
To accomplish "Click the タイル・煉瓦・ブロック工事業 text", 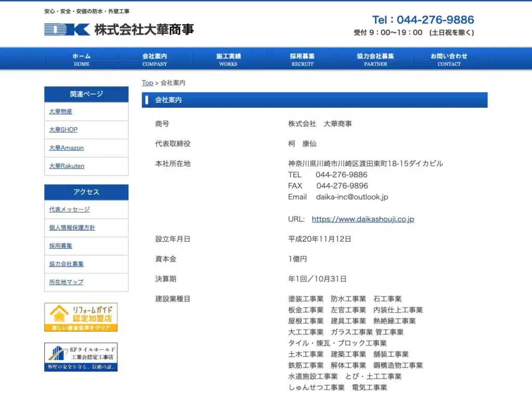I will pos(337,343).
